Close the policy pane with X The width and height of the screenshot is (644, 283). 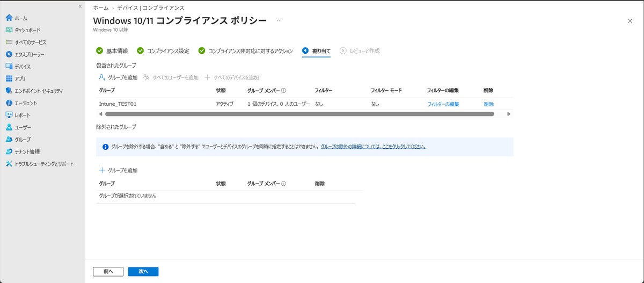pyautogui.click(x=630, y=20)
